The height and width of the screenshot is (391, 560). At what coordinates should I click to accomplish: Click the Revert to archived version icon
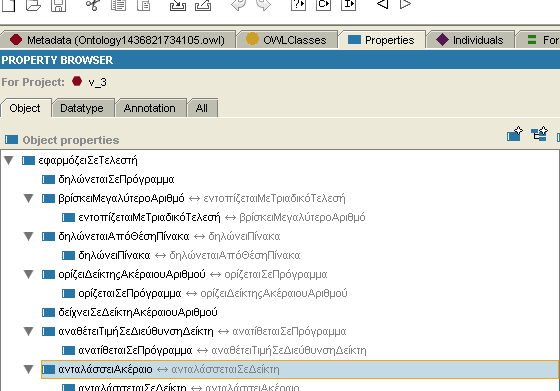(x=203, y=5)
